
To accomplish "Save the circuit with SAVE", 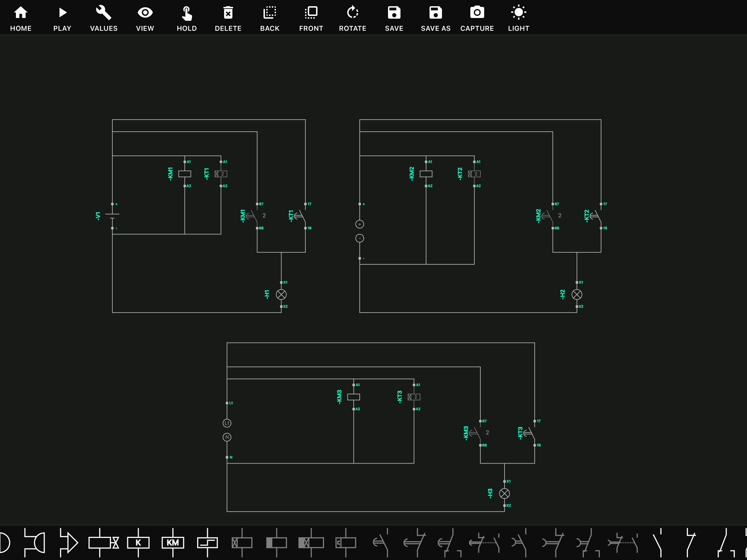I will point(394,18).
